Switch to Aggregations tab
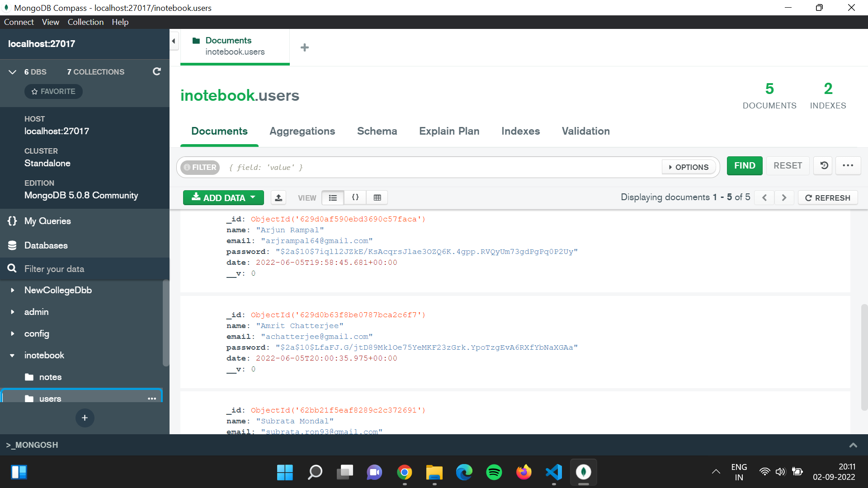This screenshot has height=488, width=868. (302, 131)
